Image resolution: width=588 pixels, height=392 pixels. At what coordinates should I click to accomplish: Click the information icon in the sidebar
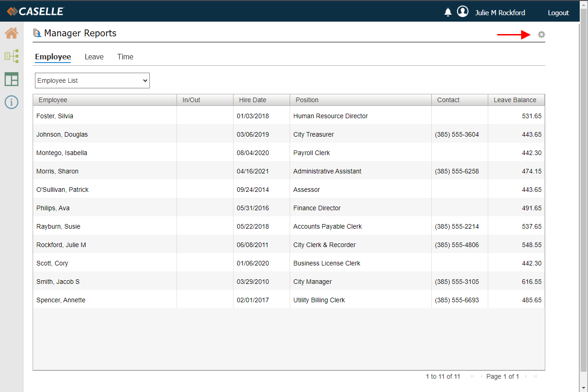(x=11, y=102)
